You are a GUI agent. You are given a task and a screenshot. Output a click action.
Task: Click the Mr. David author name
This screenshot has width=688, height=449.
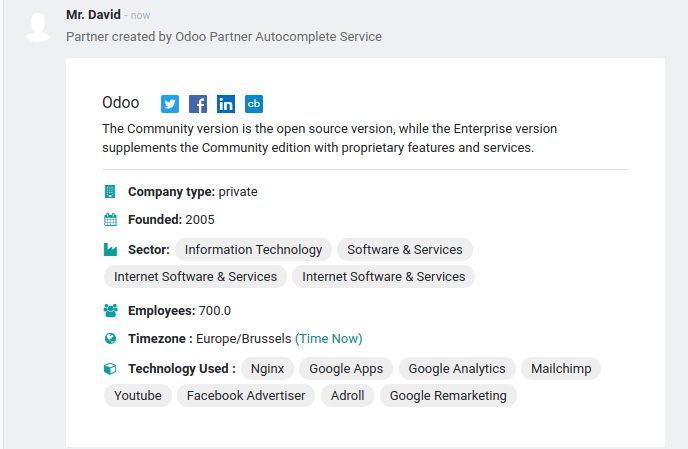pos(93,15)
